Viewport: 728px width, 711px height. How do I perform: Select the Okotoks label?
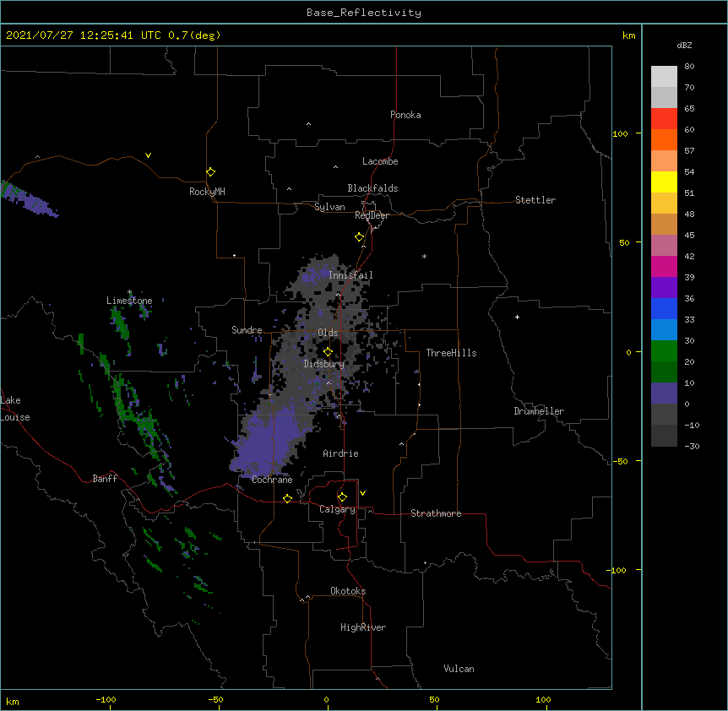pos(348,591)
